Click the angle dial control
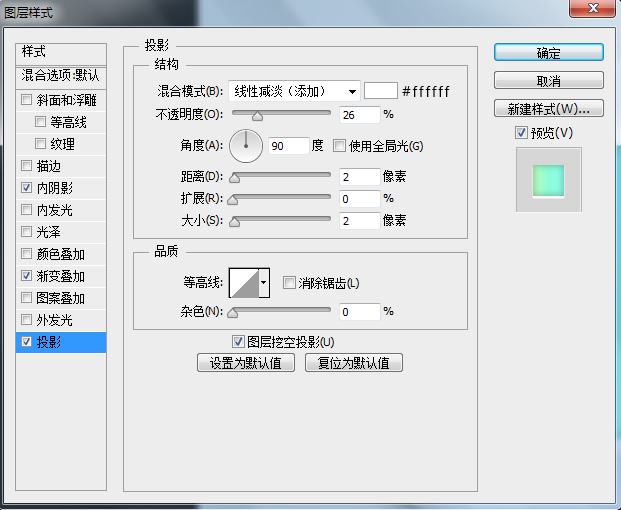 click(x=246, y=146)
